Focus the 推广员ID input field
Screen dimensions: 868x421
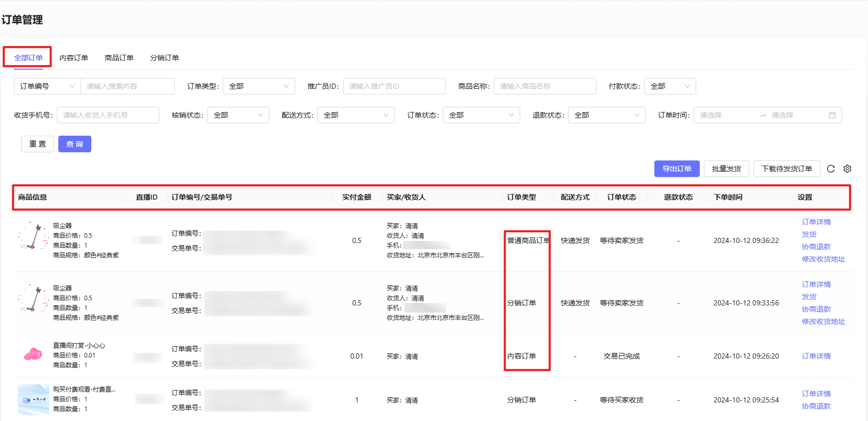394,86
